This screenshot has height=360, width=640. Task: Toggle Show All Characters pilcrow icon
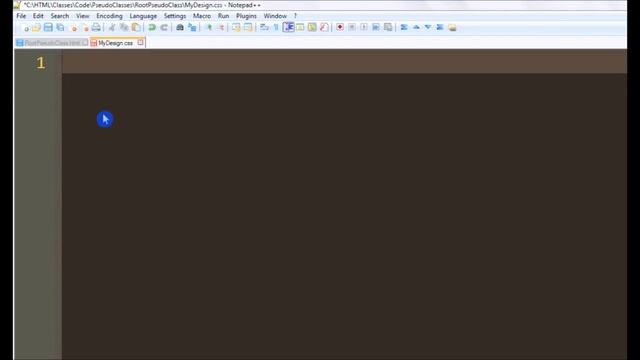276,28
